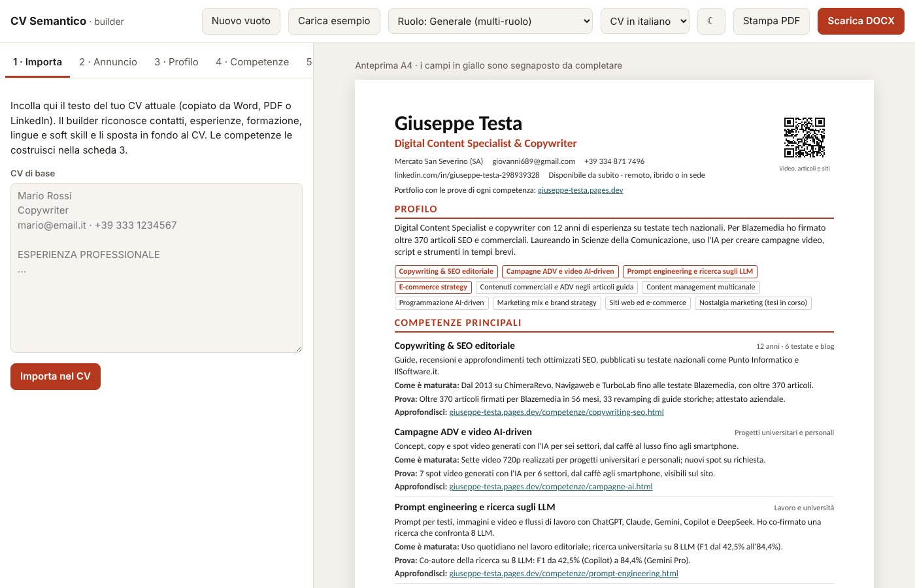Click the Prompt engineering e ricerca sugli LLM tag
This screenshot has height=588, width=915.
(x=690, y=272)
